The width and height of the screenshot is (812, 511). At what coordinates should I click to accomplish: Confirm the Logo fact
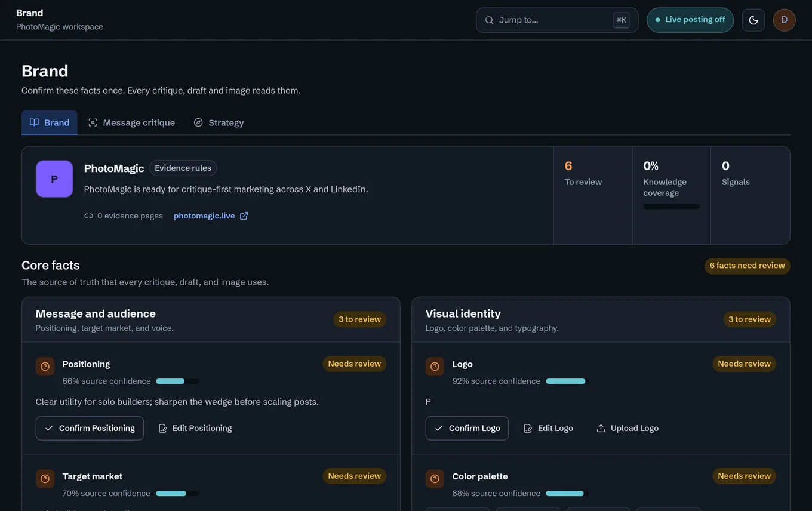(467, 428)
